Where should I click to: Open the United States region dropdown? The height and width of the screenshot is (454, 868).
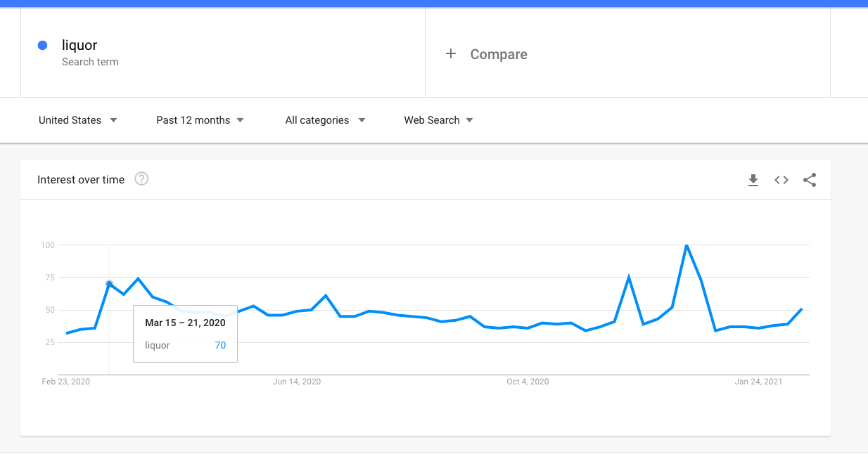[x=77, y=120]
